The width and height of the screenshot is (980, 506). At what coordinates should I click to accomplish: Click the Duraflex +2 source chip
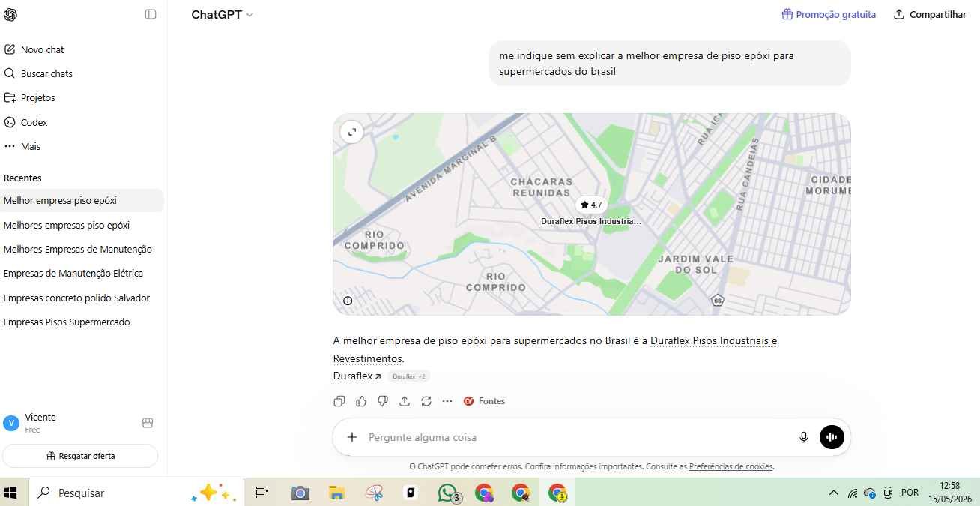pyautogui.click(x=409, y=376)
